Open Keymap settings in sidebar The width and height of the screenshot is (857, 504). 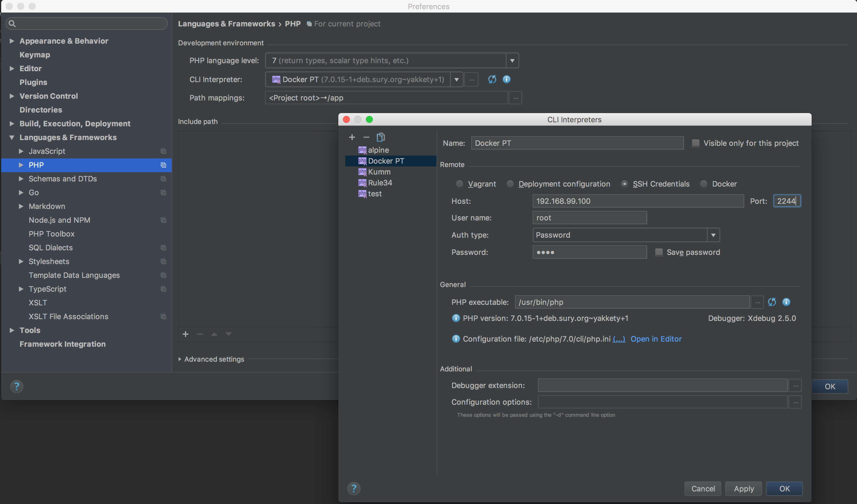35,55
